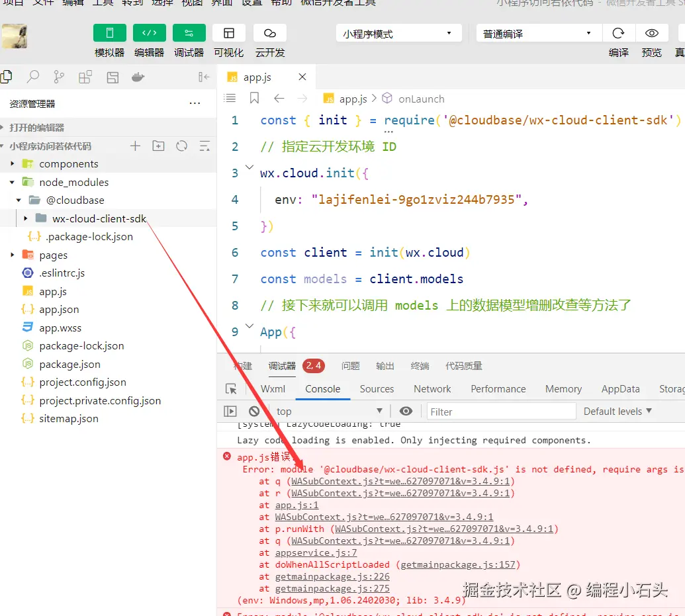Open package.json file
This screenshot has width=685, height=616.
point(70,364)
